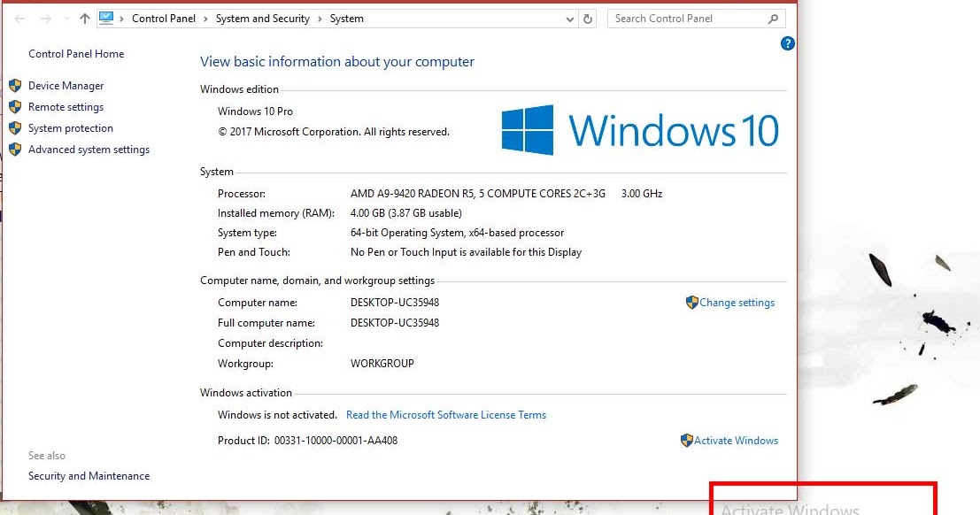
Task: Select the Windows 10 Pro text
Action: click(255, 111)
